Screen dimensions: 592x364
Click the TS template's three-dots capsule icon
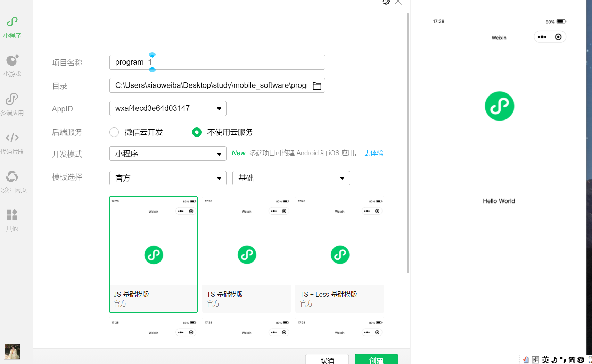274,211
